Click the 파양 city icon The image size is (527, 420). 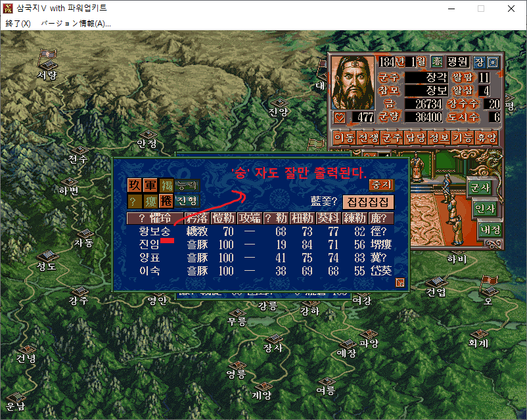[x=369, y=335]
